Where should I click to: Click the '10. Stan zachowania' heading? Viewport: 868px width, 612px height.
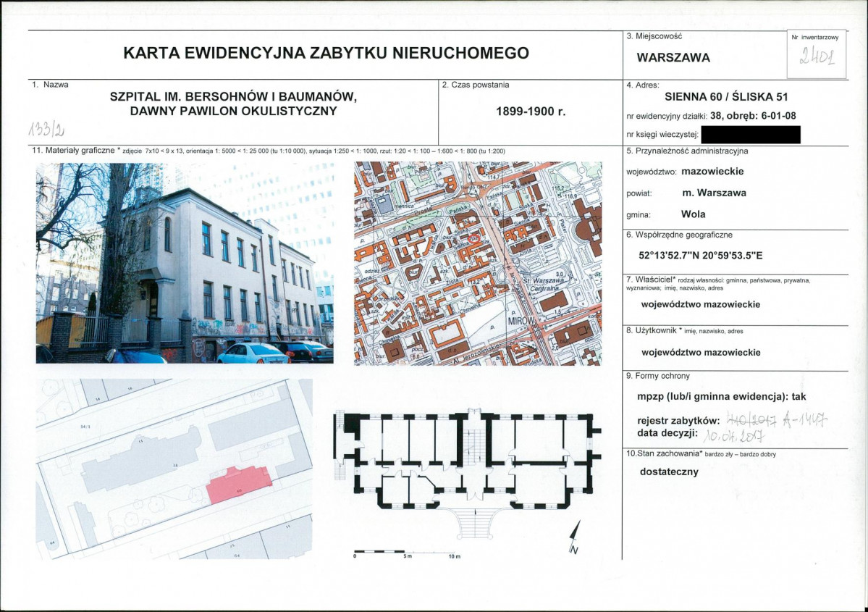click(x=663, y=453)
